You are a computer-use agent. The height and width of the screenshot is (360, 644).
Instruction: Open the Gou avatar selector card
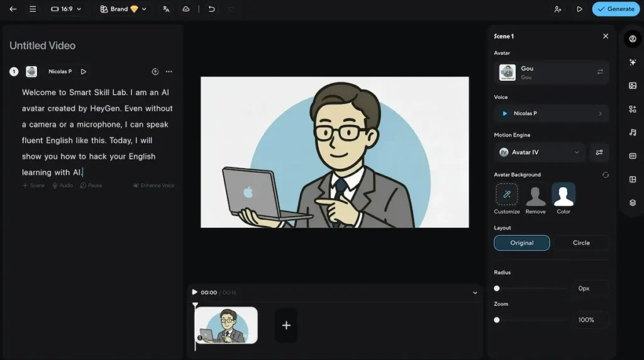click(551, 72)
